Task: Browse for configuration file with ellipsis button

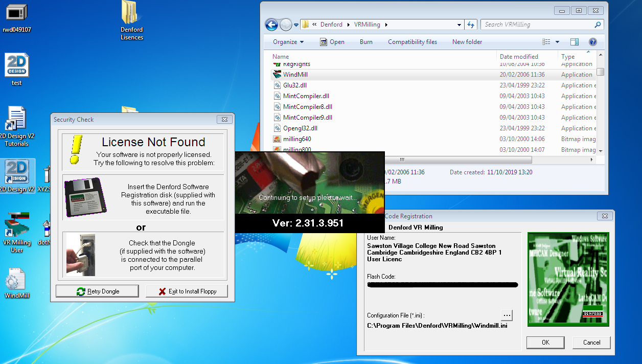Action: pyautogui.click(x=506, y=315)
